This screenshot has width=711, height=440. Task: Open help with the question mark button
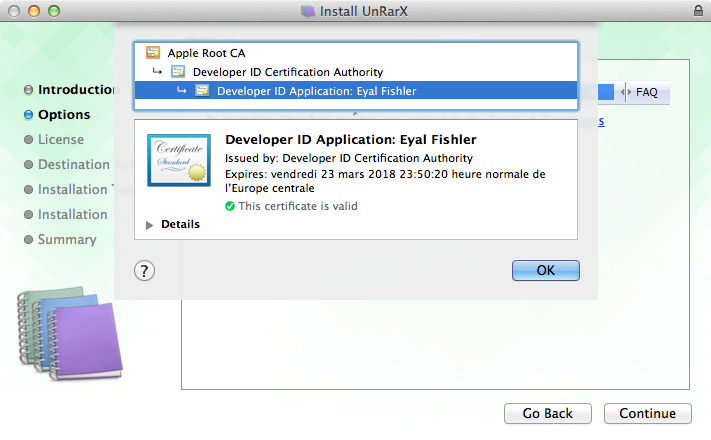(145, 271)
